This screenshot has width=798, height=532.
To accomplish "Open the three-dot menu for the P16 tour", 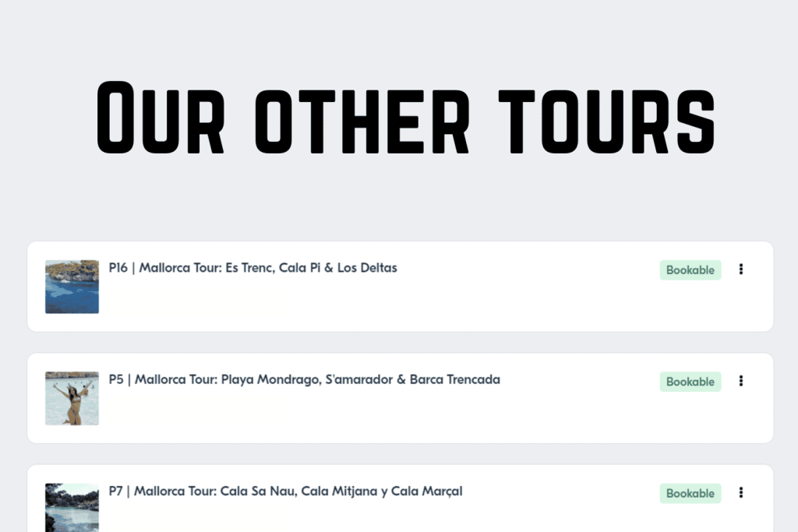I will click(741, 270).
